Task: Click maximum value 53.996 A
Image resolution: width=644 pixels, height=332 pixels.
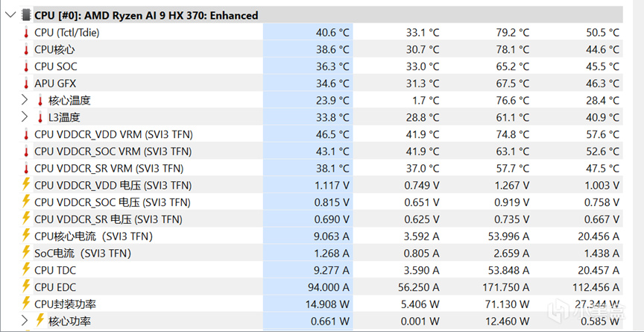Action: [x=510, y=237]
